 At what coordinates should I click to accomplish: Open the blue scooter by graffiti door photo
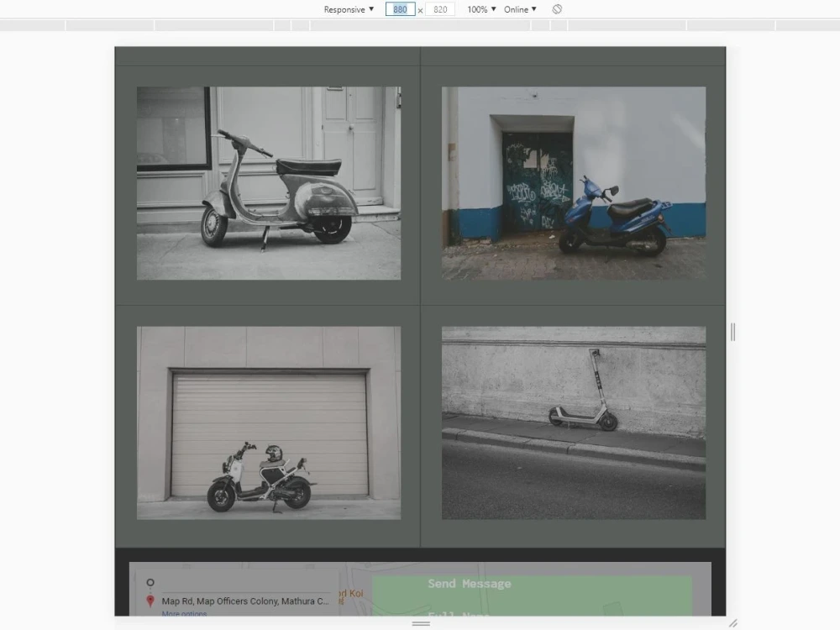tap(574, 183)
